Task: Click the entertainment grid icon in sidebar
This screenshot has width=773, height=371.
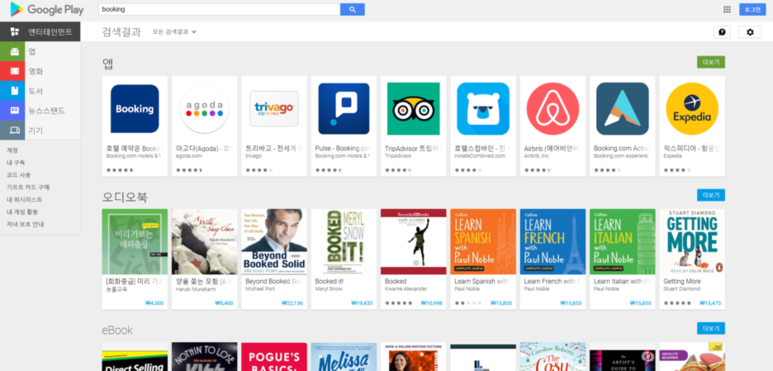Action: click(14, 32)
